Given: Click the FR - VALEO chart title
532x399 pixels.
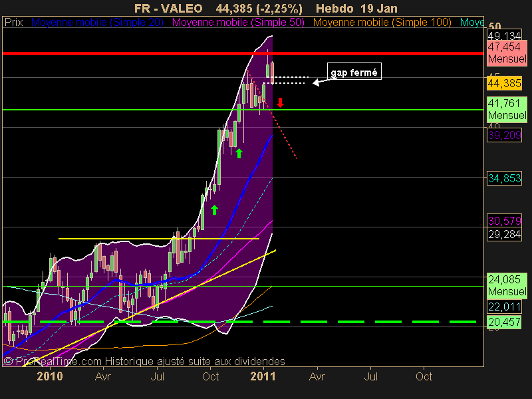Looking at the screenshot, I should 168,8.
